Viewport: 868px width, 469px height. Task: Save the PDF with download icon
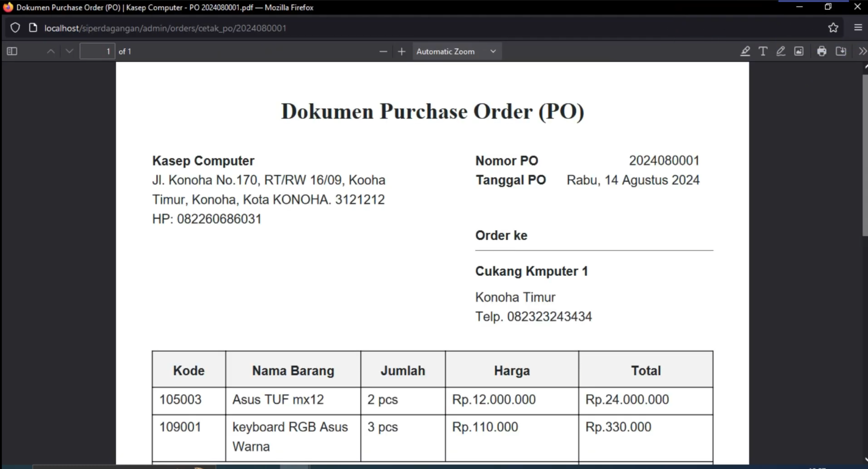841,51
